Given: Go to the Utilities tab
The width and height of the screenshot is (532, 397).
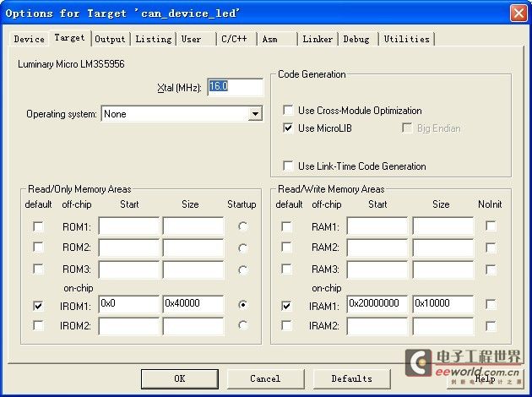Looking at the screenshot, I should click(406, 39).
